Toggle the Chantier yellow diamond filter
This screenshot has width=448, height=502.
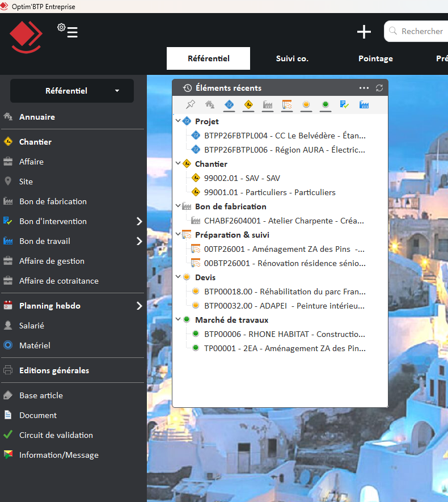point(248,104)
